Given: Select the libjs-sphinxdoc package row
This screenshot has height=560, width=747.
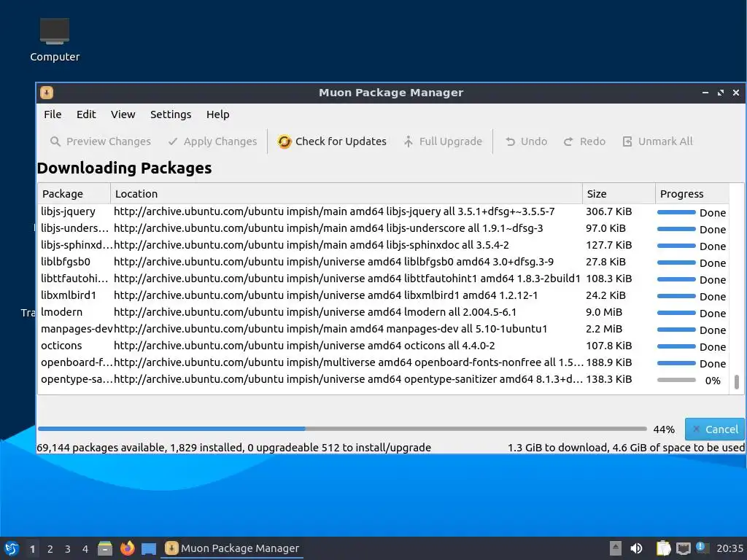Looking at the screenshot, I should coord(384,245).
